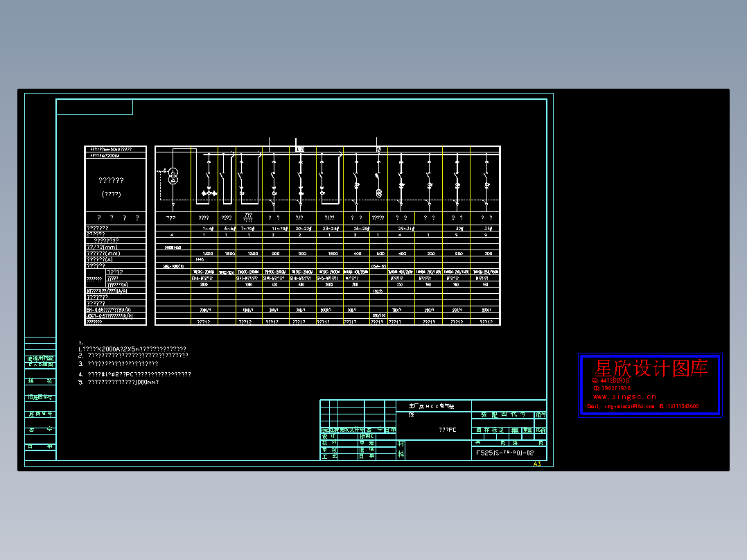
Task: Click the drawing number F525JS in the title block
Action: click(x=504, y=453)
